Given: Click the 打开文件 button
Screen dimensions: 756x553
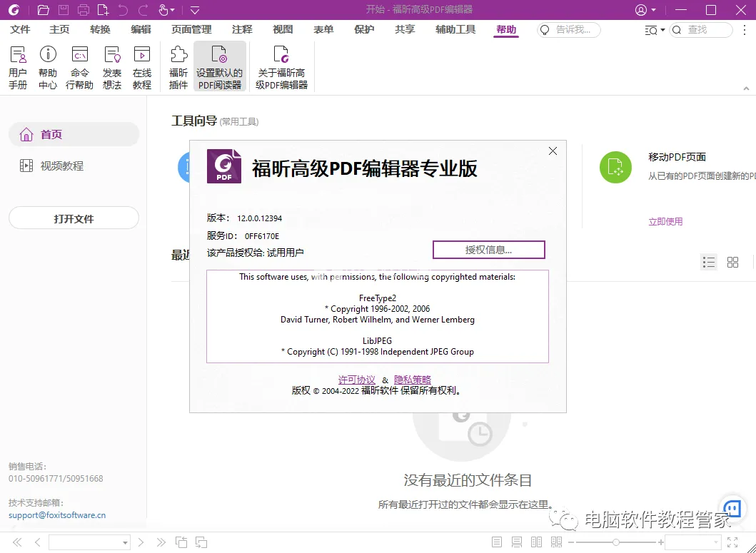Looking at the screenshot, I should click(x=74, y=218).
